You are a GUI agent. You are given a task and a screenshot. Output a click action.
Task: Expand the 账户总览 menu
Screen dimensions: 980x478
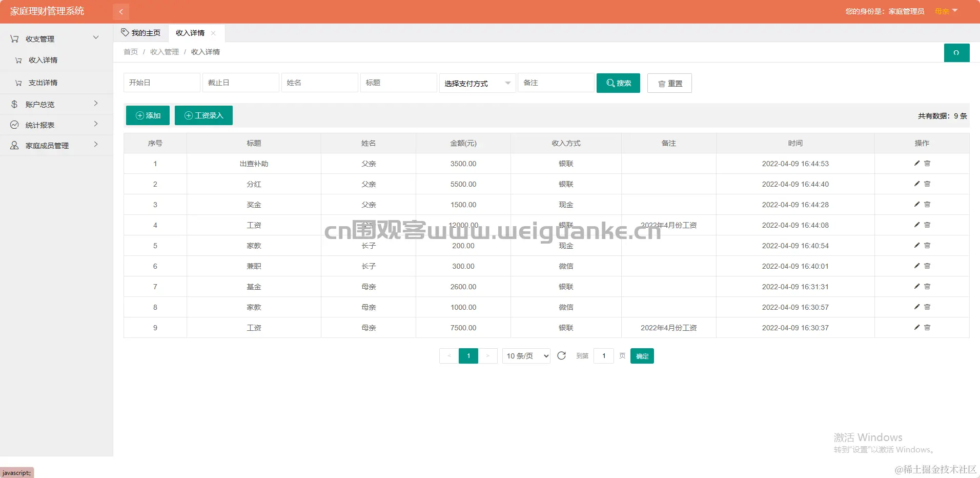[55, 104]
